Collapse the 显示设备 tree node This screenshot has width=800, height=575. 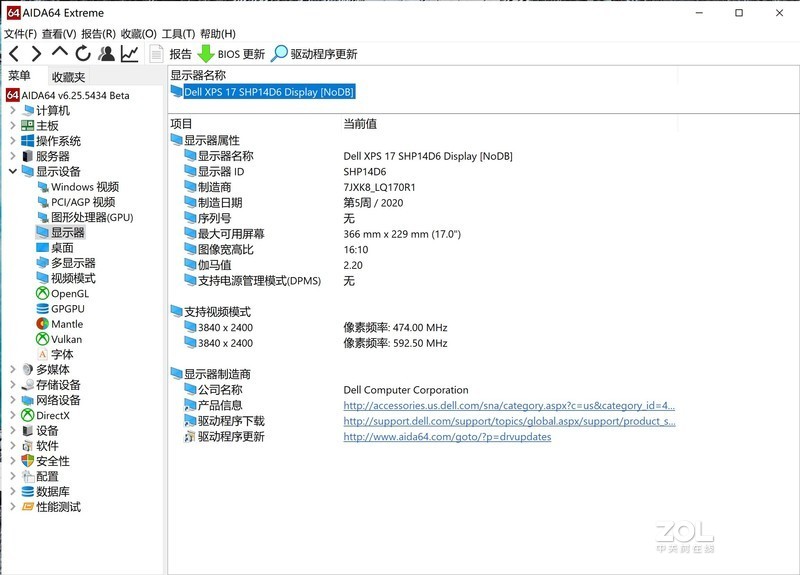pyautogui.click(x=13, y=171)
